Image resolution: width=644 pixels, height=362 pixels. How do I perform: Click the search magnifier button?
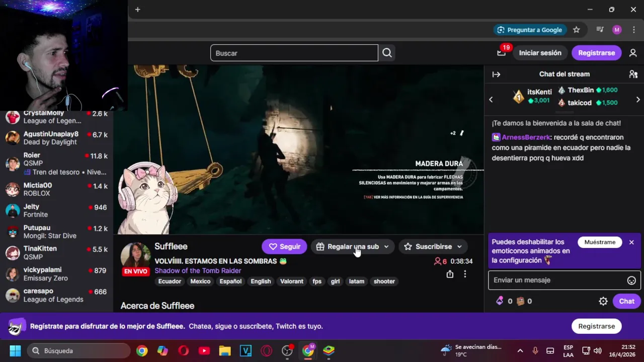click(387, 53)
